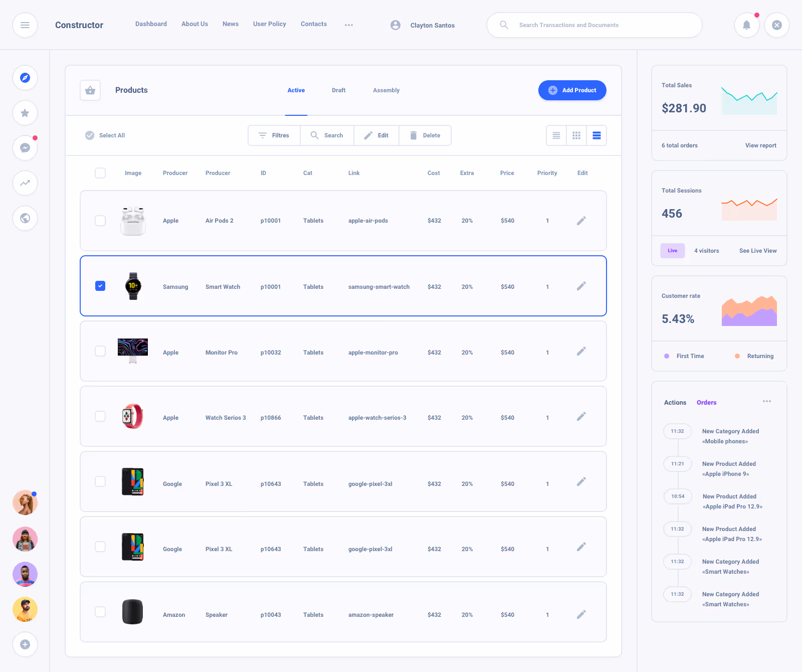Image resolution: width=802 pixels, height=672 pixels.
Task: Open the Filtres button
Action: pos(274,135)
